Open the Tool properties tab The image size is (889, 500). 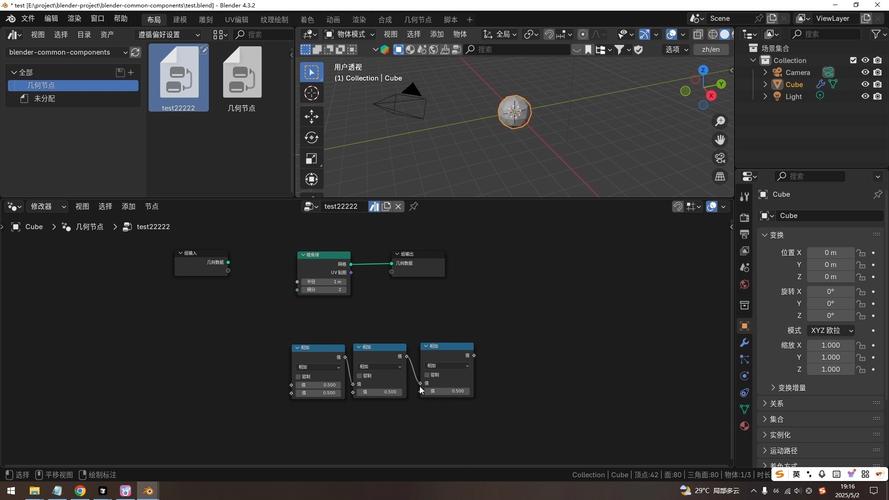pos(744,196)
